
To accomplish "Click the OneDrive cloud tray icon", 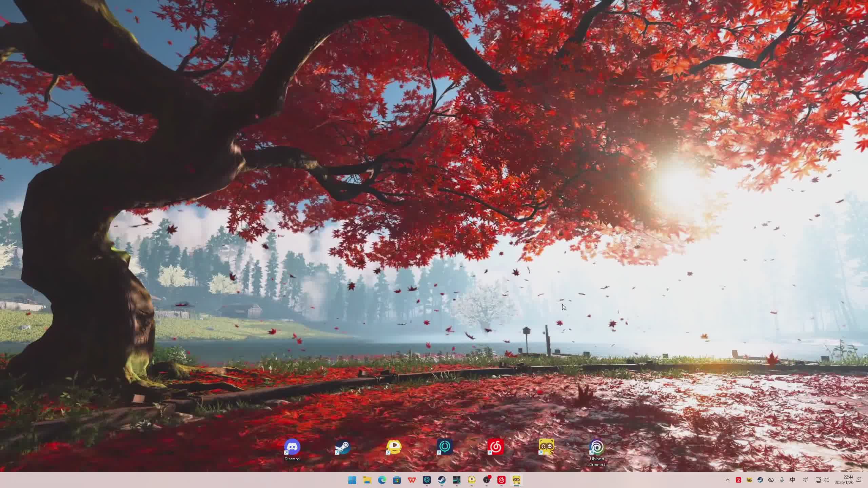I will (x=771, y=480).
